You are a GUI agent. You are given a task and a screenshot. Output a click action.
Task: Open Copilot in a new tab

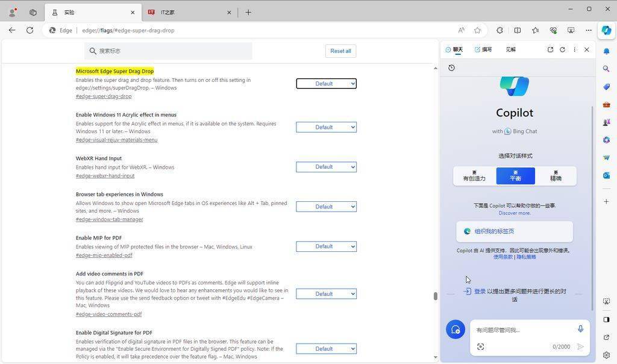[x=550, y=49]
